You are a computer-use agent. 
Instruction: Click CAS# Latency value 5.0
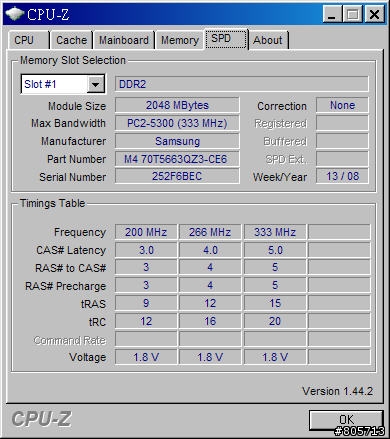coord(275,250)
